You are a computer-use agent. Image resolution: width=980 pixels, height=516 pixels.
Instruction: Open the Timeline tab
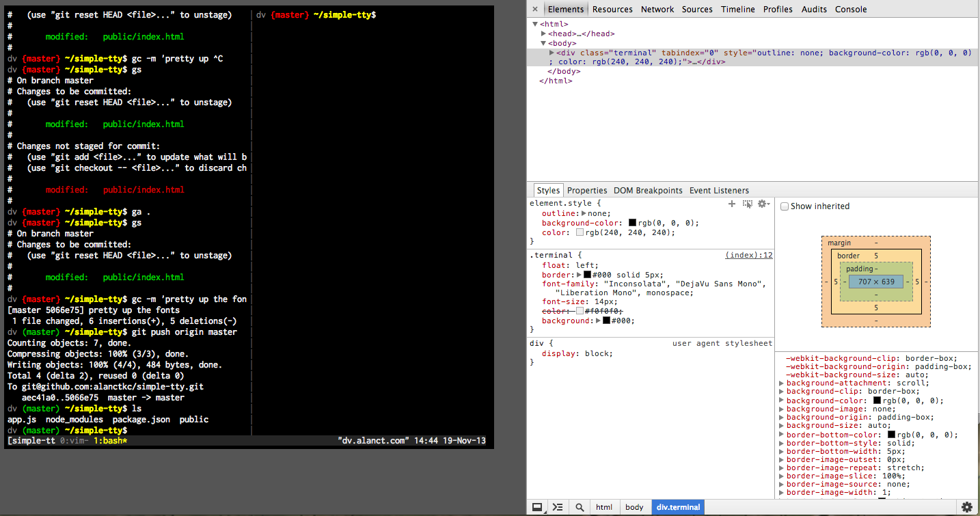pyautogui.click(x=738, y=10)
